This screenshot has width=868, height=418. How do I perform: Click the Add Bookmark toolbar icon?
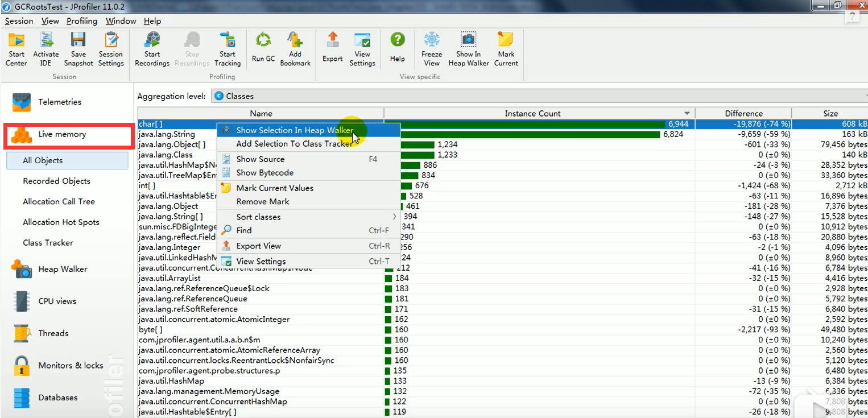coord(295,49)
